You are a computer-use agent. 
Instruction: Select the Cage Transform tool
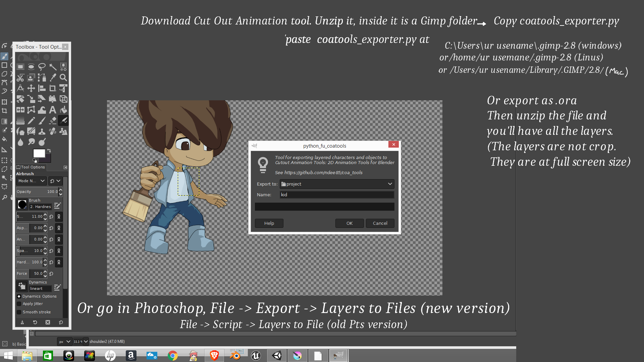(x=31, y=110)
